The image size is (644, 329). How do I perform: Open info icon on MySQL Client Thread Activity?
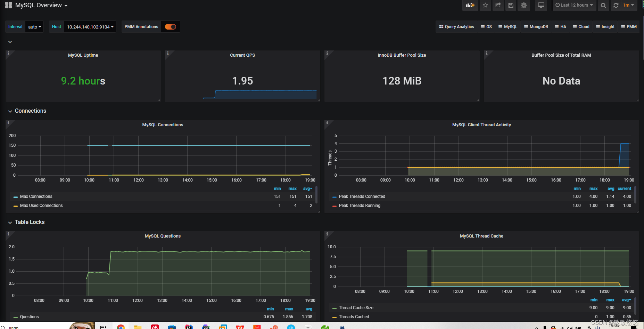(327, 123)
